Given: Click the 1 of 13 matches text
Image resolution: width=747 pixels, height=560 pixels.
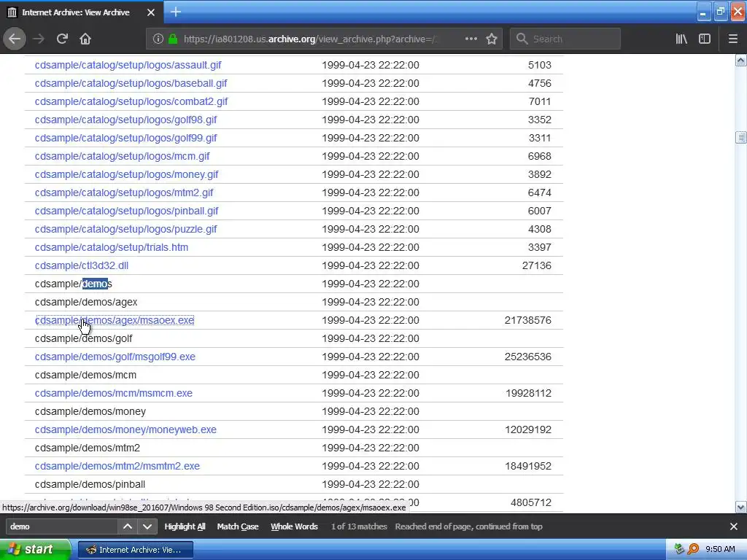Looking at the screenshot, I should click(359, 526).
